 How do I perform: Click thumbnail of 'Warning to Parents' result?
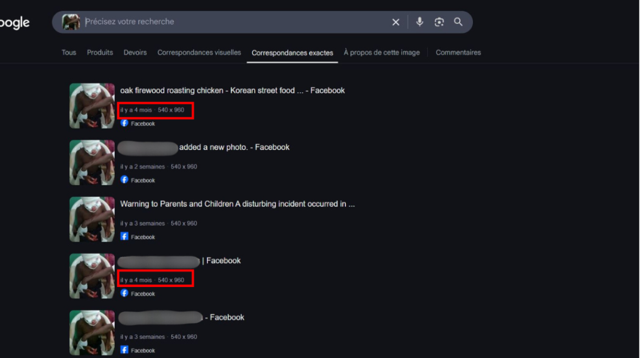click(92, 220)
